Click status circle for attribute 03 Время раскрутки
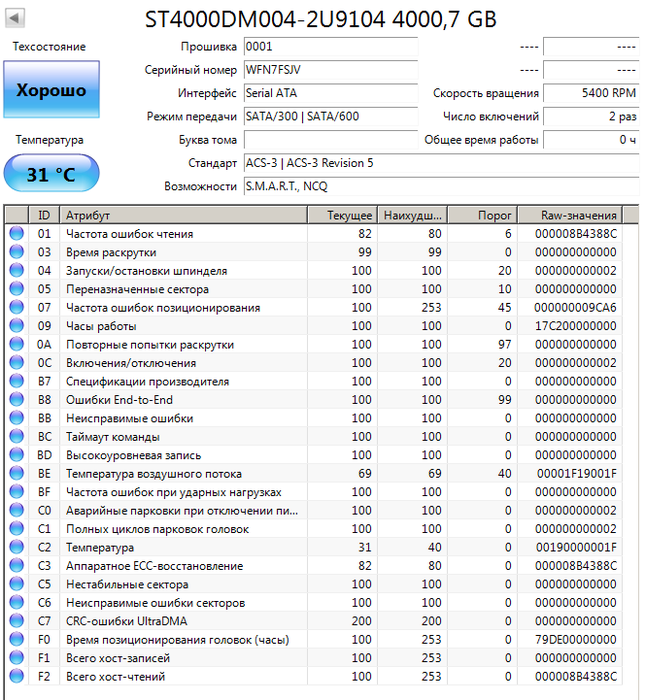The image size is (646, 700). pos(17,252)
